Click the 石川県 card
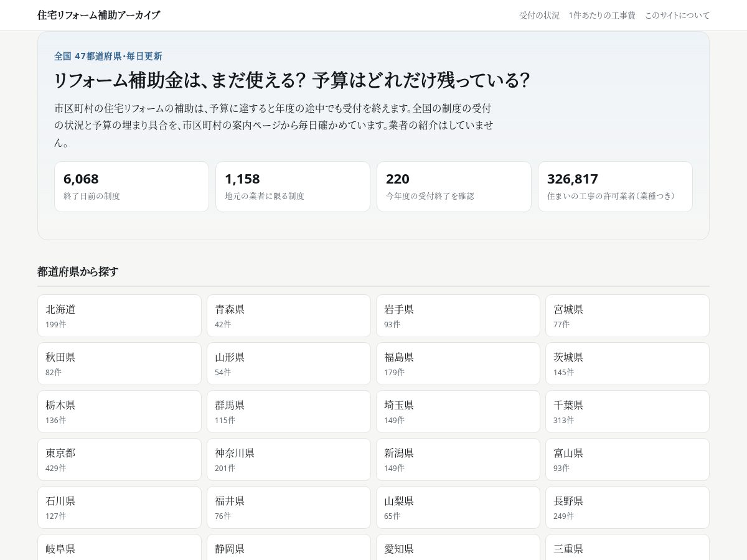This screenshot has height=560, width=747. tap(120, 507)
